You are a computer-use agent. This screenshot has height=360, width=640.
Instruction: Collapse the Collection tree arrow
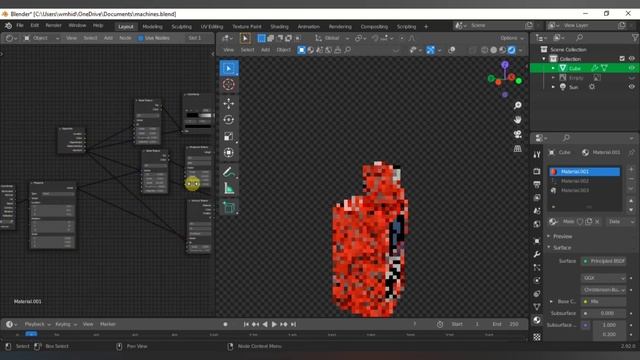pyautogui.click(x=544, y=59)
